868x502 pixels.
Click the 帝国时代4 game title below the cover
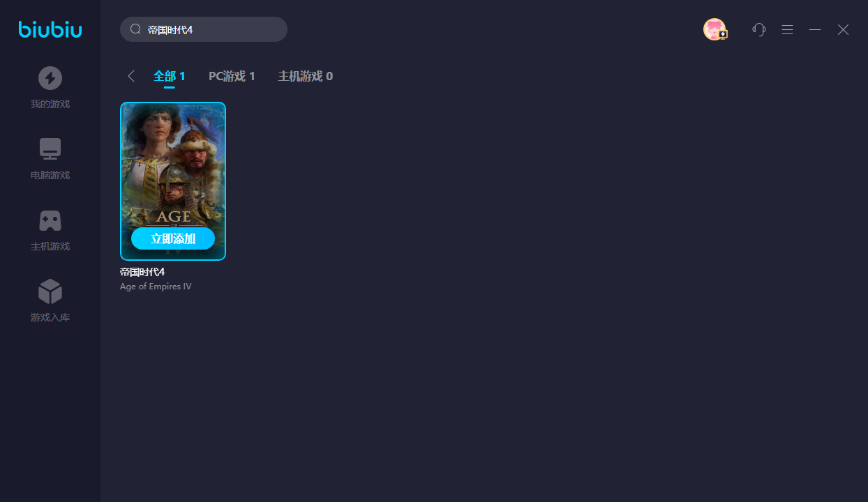pos(142,272)
